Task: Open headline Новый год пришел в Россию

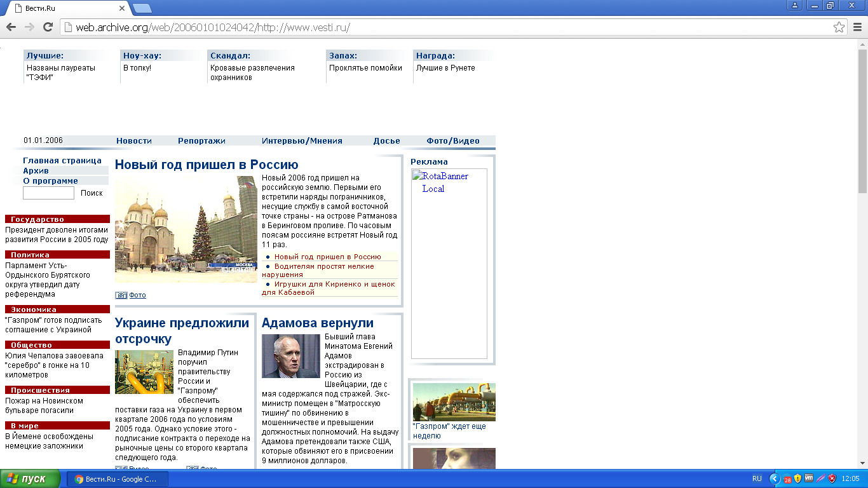Action: click(x=207, y=165)
